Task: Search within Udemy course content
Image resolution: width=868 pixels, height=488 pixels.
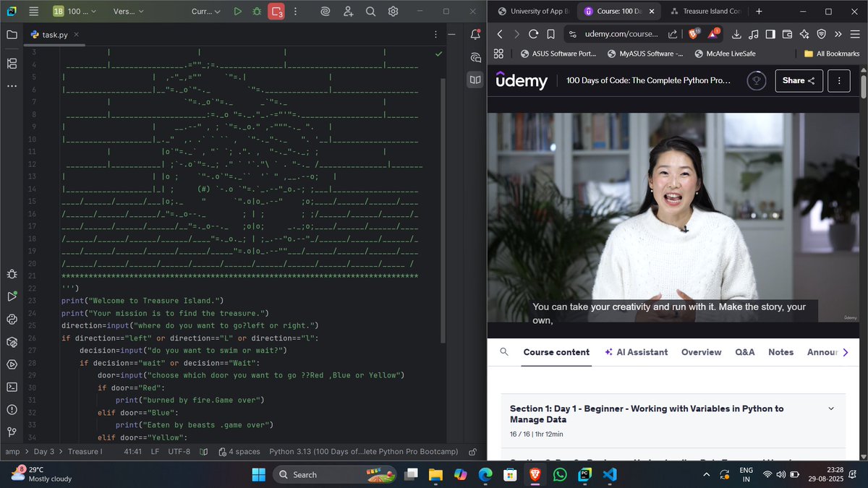Action: coord(504,352)
